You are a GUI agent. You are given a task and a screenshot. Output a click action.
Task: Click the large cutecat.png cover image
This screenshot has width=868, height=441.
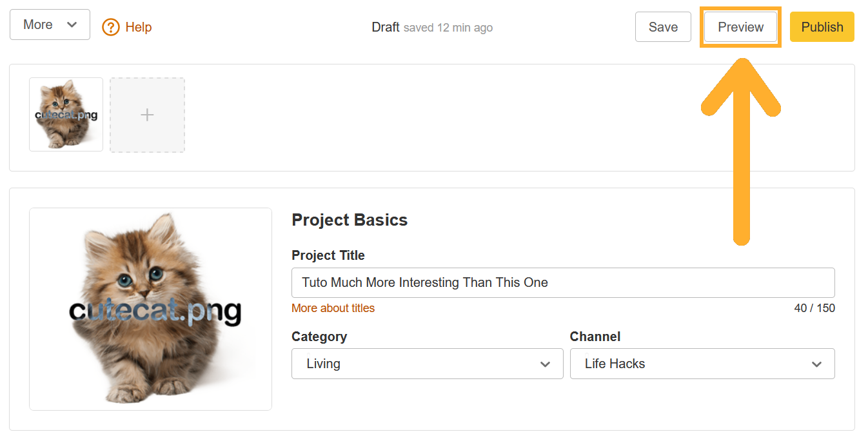(150, 309)
